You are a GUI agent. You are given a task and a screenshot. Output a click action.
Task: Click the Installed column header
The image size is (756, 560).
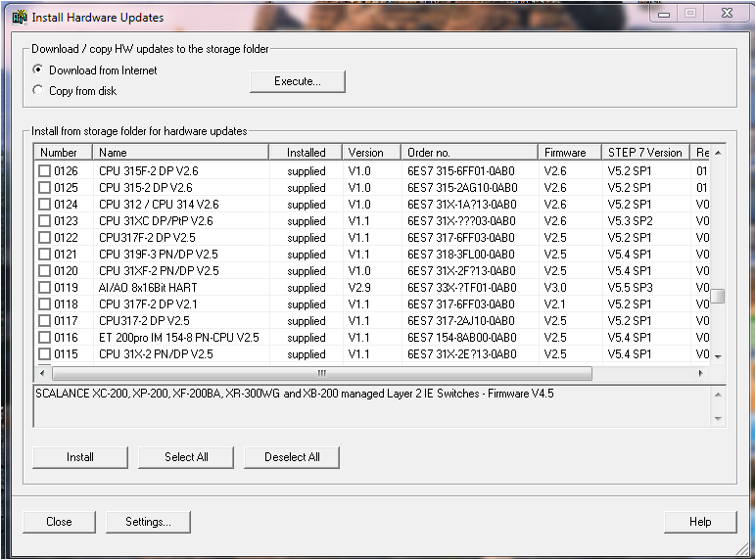pos(306,153)
